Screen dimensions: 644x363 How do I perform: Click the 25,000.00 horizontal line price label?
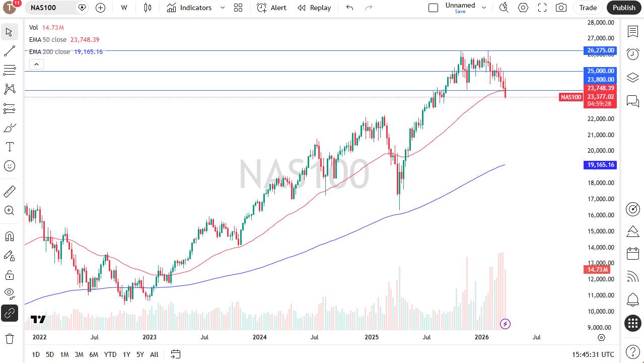[600, 71]
